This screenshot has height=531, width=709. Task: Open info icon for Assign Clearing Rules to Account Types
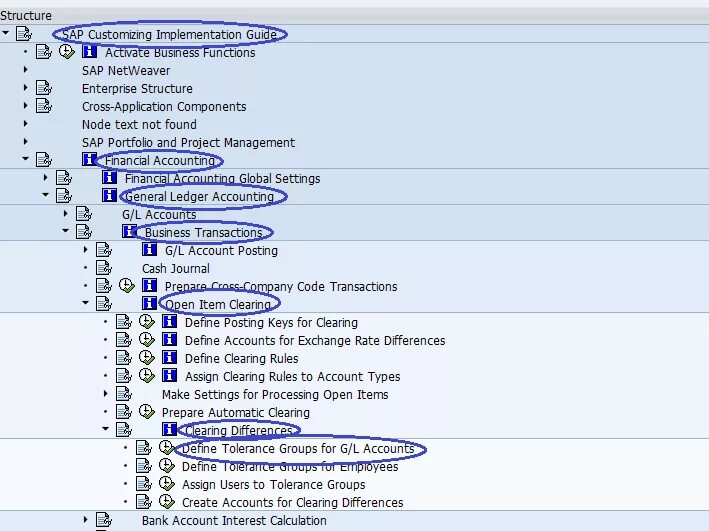[169, 375]
